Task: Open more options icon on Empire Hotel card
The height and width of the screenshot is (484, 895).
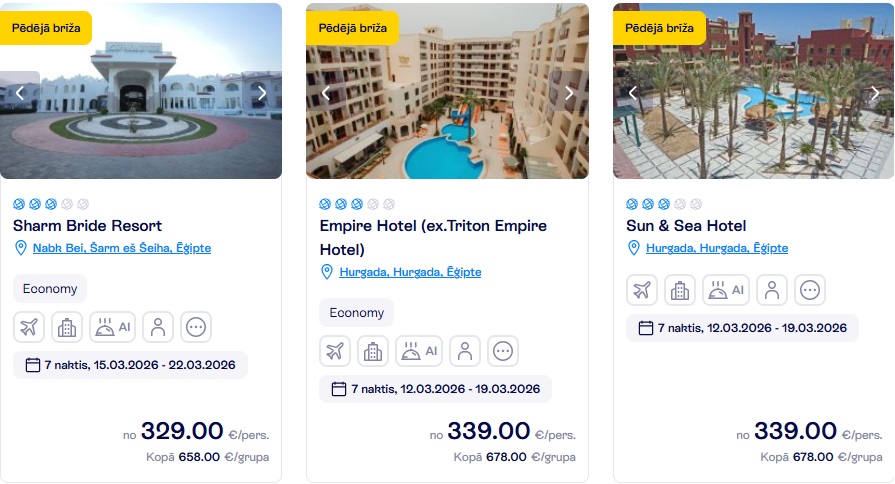Action: click(503, 351)
